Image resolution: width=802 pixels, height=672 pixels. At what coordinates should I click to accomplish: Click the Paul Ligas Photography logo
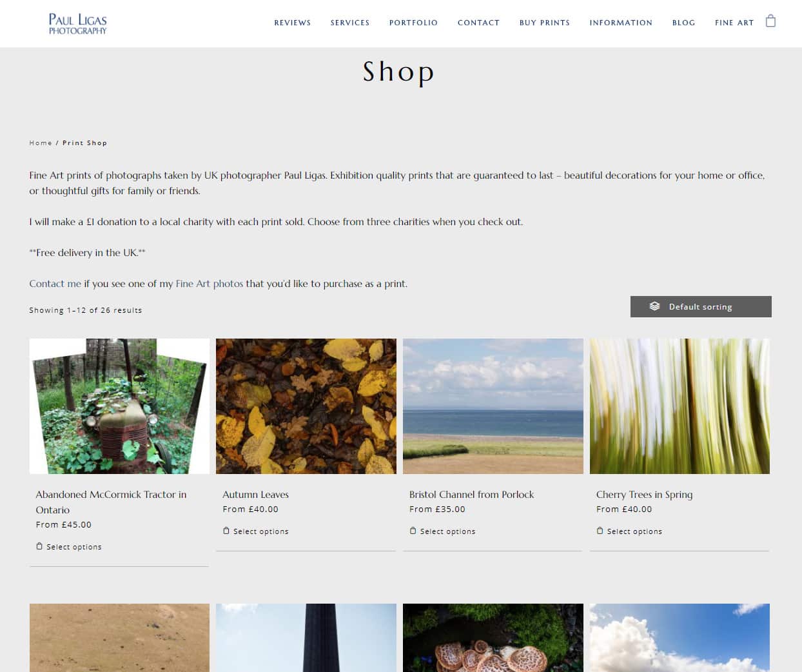click(x=77, y=23)
